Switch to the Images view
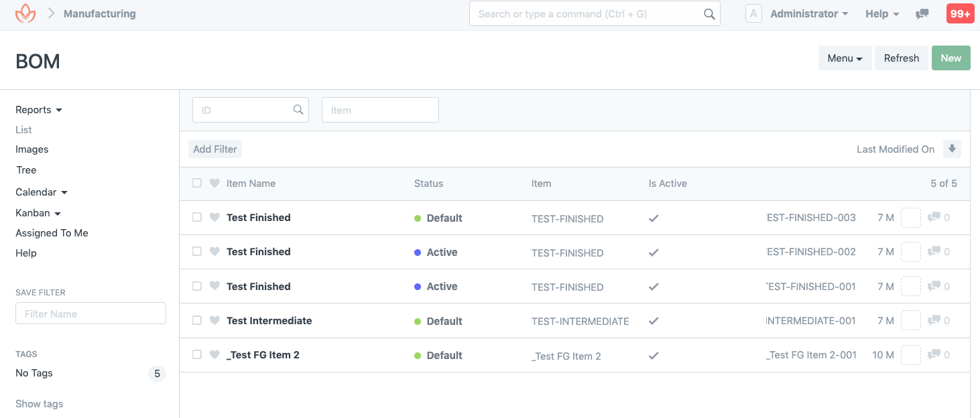The image size is (980, 418). coord(32,149)
